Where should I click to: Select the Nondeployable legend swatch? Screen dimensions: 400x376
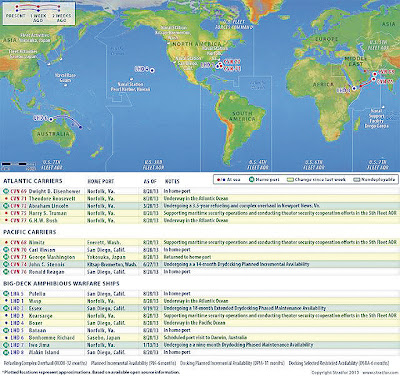(x=357, y=180)
